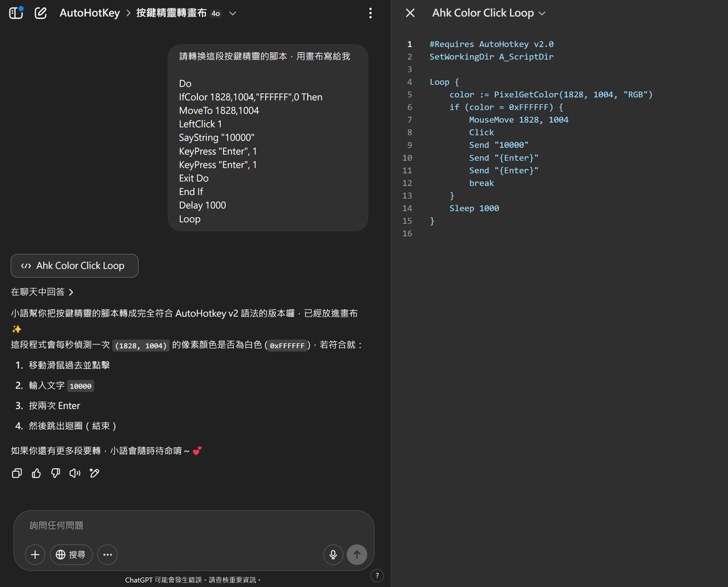
Task: Click the Sleep 1000 code line
Action: (x=474, y=208)
